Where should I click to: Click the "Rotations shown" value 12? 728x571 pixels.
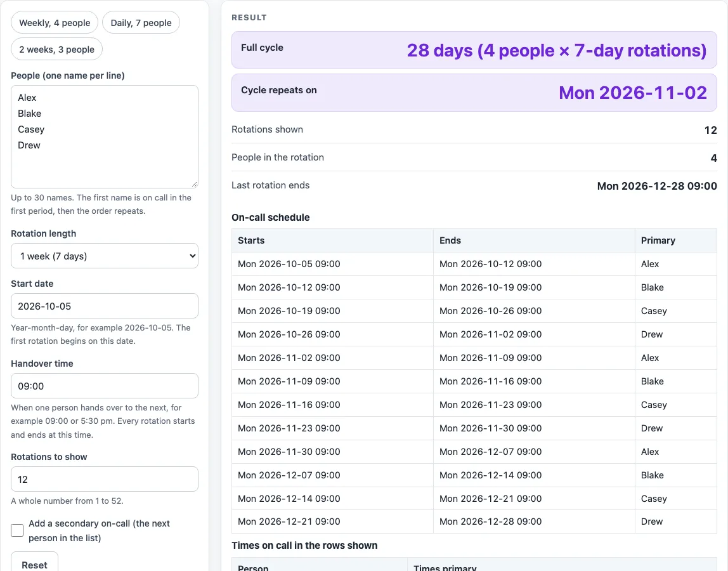(711, 130)
